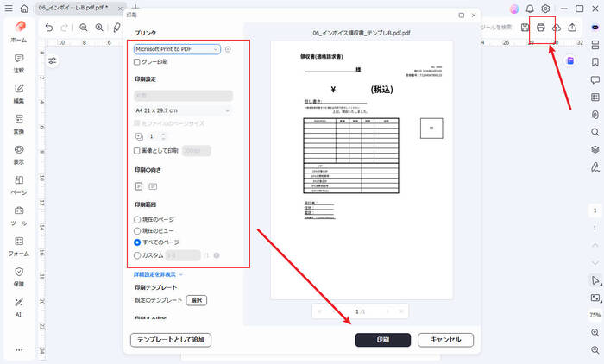Screen dimensions: 604x364
Task: Select カスタム radio button
Action: click(x=136, y=255)
